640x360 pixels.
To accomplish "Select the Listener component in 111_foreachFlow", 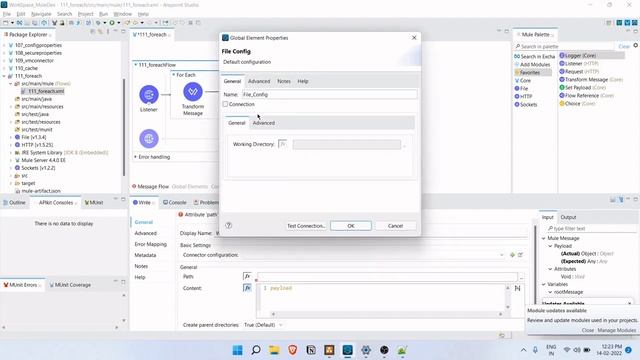I will point(149,94).
